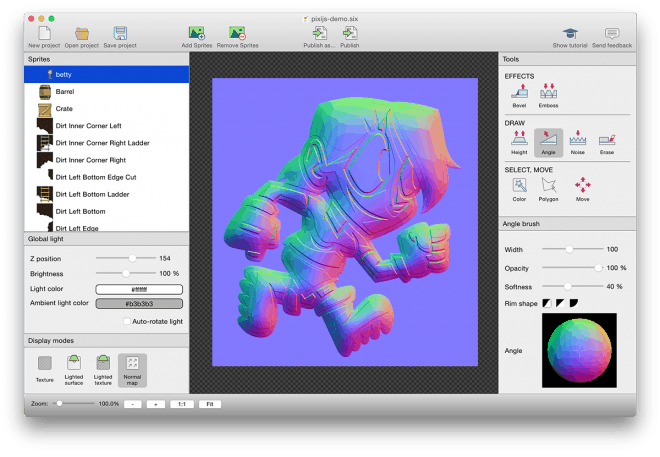
Task: Click the Publish toolbar icon
Action: [x=350, y=34]
